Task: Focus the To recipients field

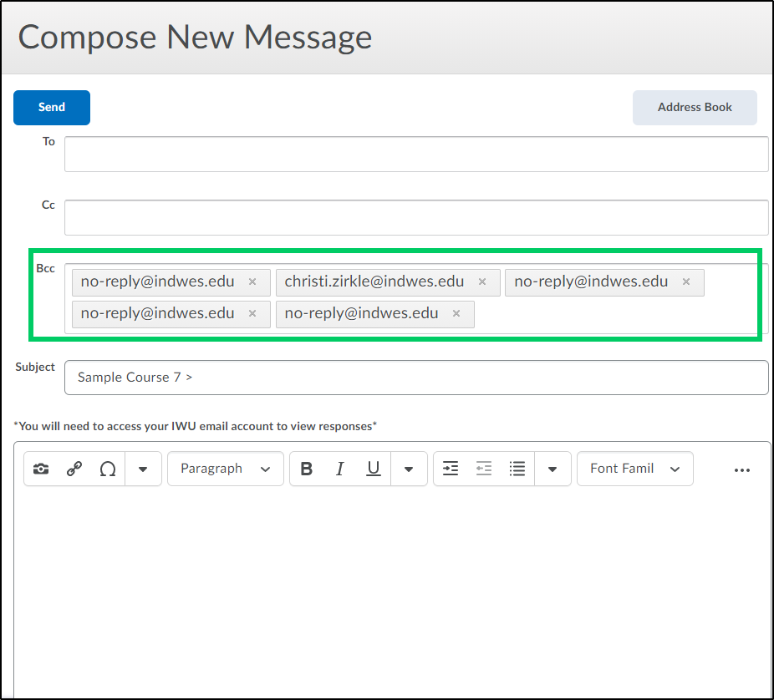Action: [x=416, y=154]
